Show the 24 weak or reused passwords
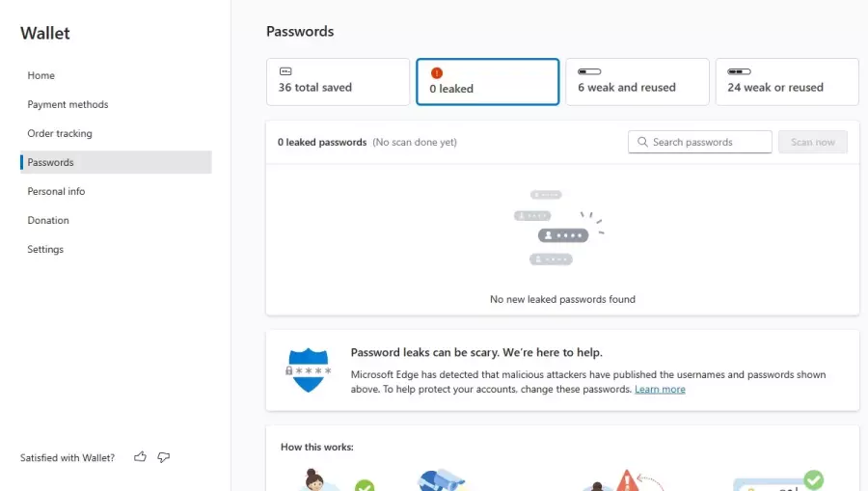The width and height of the screenshot is (868, 491). pos(787,82)
